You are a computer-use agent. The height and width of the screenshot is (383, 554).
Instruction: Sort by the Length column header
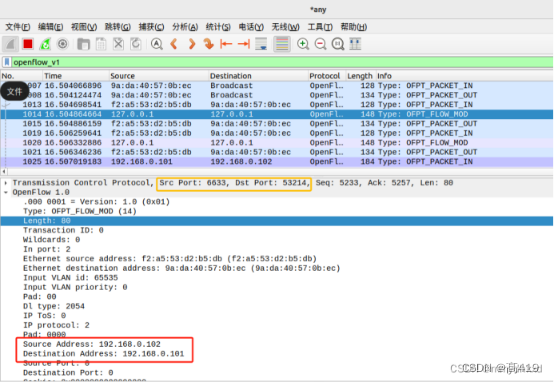[360, 76]
